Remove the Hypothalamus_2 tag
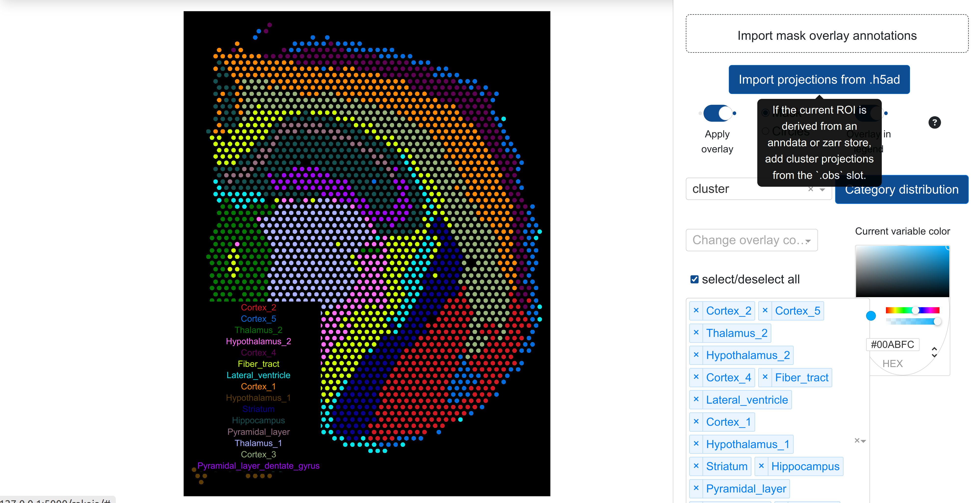The height and width of the screenshot is (503, 980). (696, 355)
